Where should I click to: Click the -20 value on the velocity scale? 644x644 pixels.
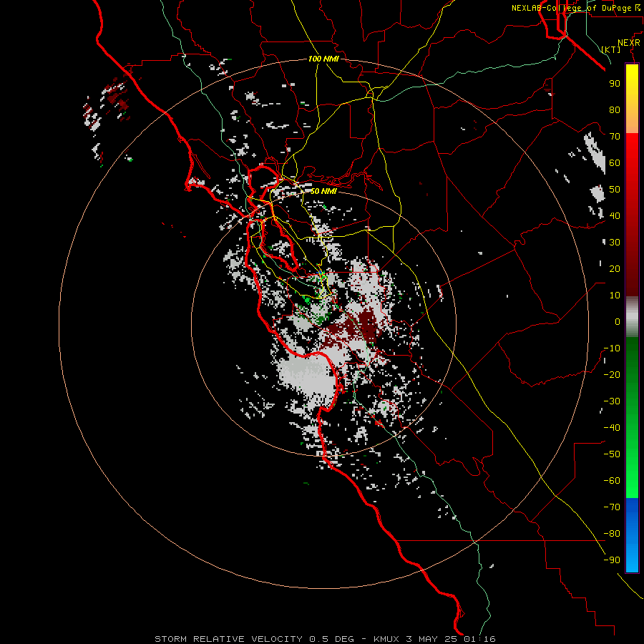(612, 375)
